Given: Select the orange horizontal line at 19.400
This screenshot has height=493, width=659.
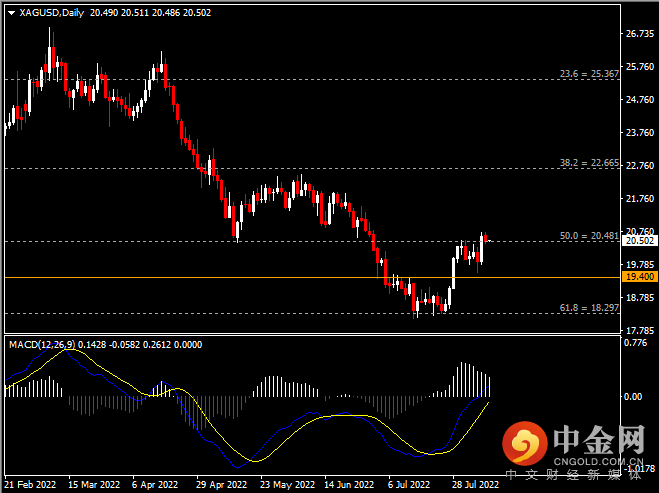Looking at the screenshot, I should (313, 277).
